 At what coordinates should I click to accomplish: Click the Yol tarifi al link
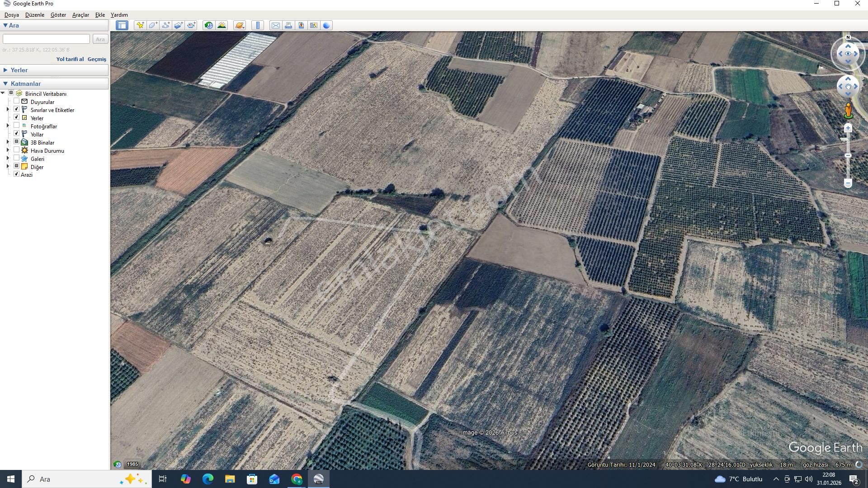pos(70,59)
